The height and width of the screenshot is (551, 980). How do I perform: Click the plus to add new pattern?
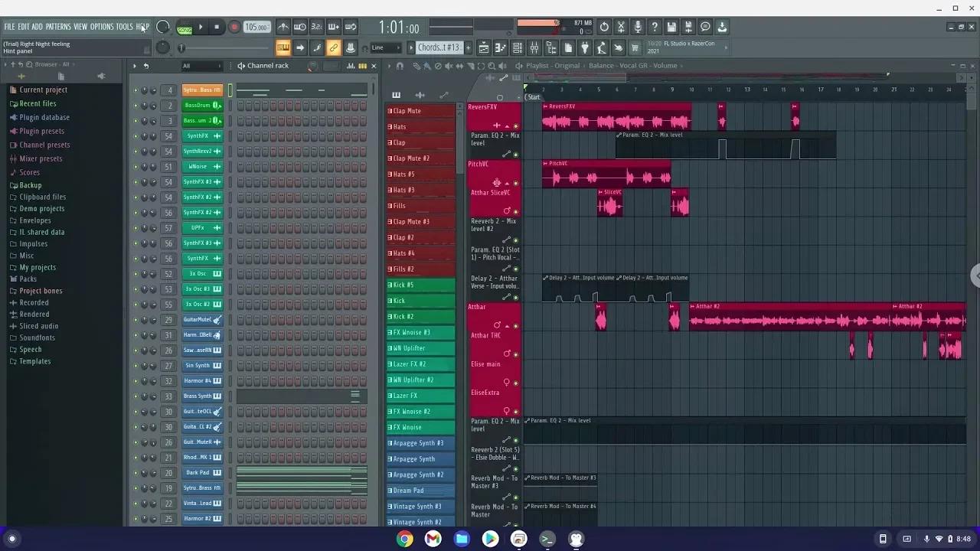pos(468,47)
